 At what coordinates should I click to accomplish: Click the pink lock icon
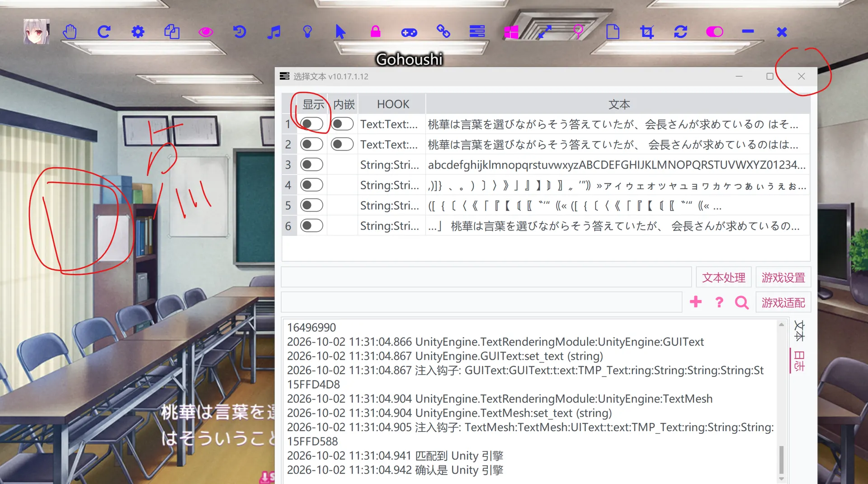pyautogui.click(x=375, y=32)
